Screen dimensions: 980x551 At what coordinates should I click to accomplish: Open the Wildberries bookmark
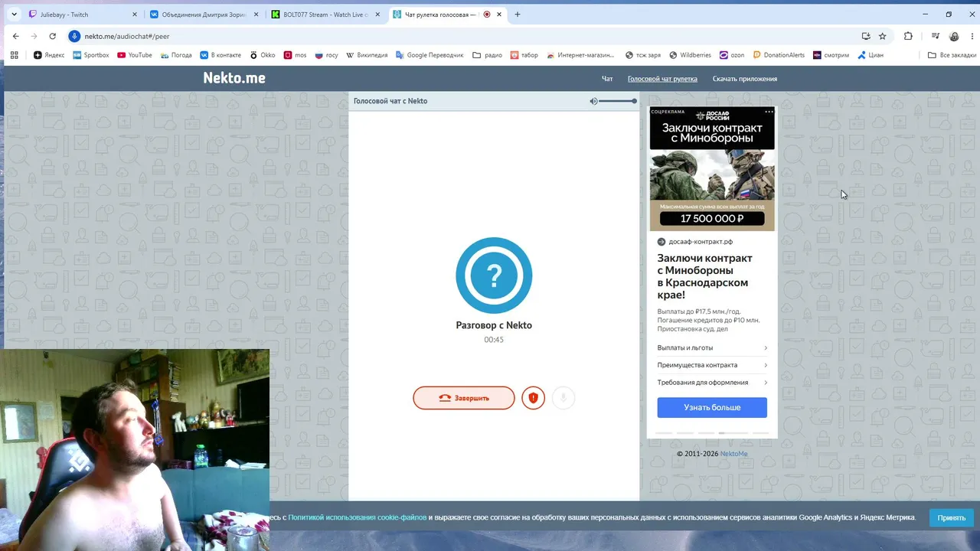click(691, 55)
